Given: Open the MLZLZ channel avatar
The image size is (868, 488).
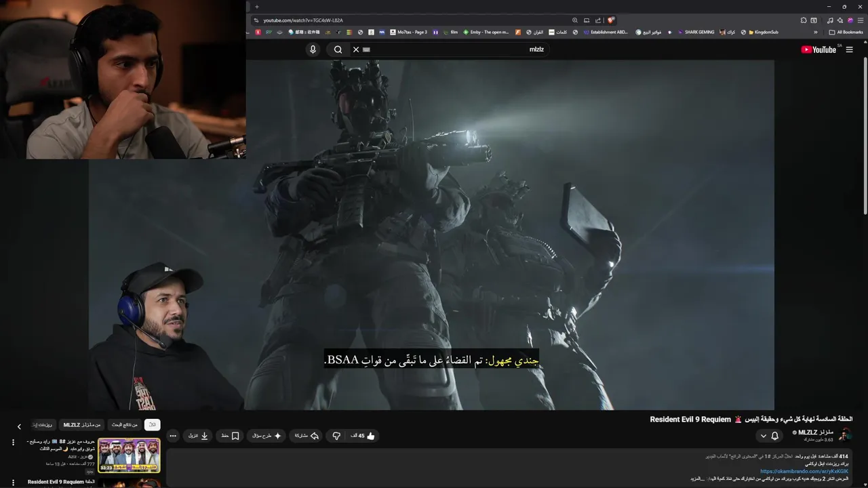Looking at the screenshot, I should click(x=845, y=435).
